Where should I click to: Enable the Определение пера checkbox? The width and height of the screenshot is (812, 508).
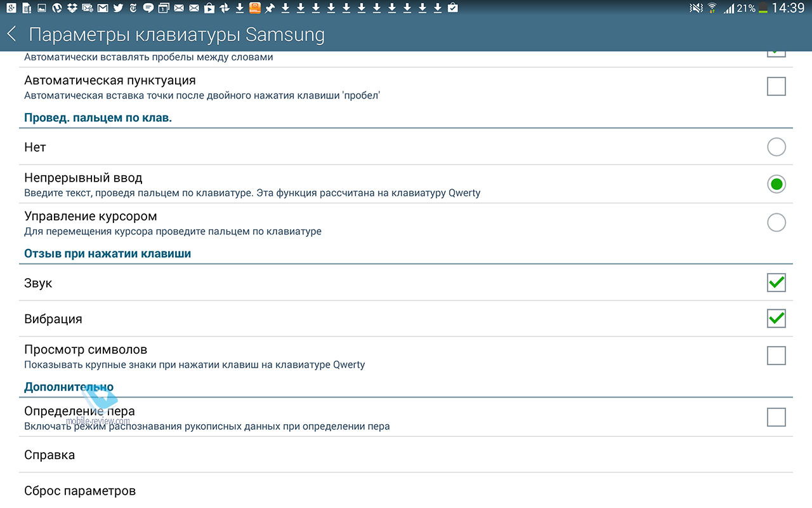[x=776, y=417]
